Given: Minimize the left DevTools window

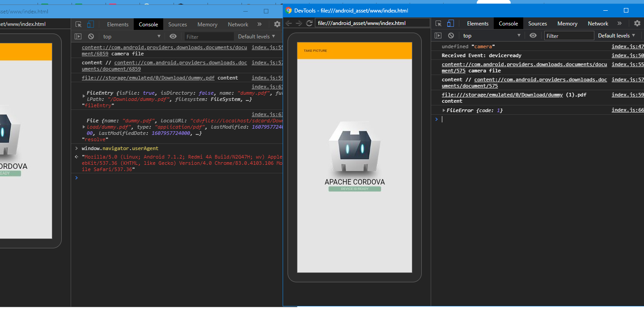Looking at the screenshot, I should coord(245,11).
